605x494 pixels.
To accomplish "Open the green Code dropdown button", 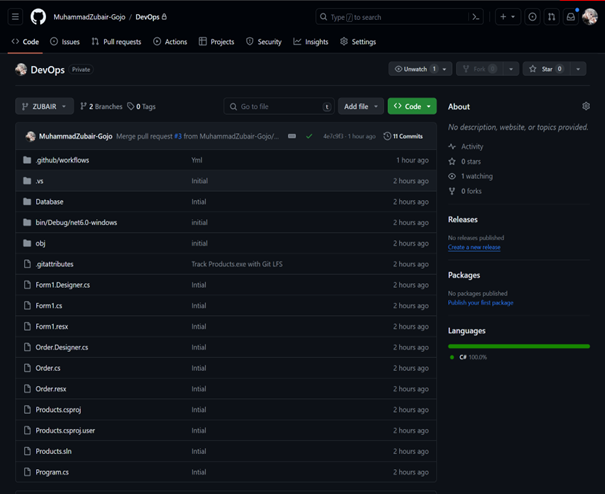I will click(412, 106).
